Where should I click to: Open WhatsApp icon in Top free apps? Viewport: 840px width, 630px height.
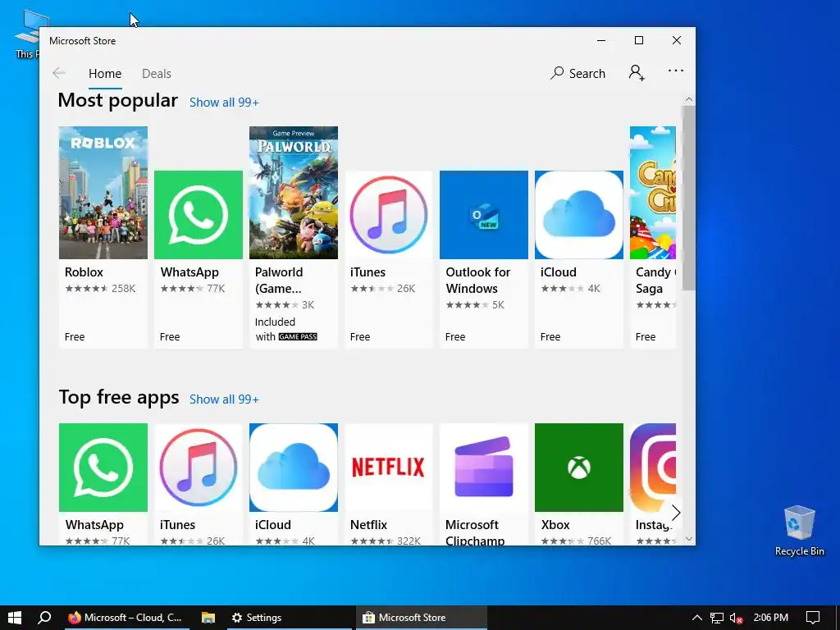[x=103, y=468]
